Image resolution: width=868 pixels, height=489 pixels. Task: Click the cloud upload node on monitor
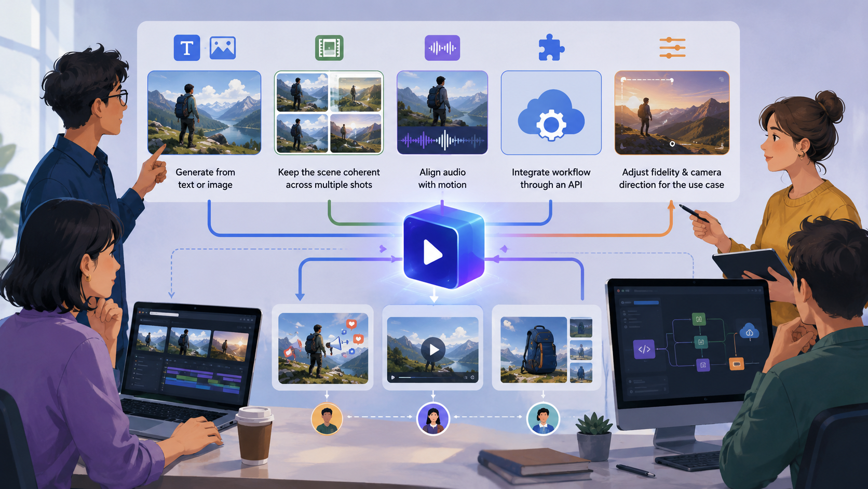(749, 332)
